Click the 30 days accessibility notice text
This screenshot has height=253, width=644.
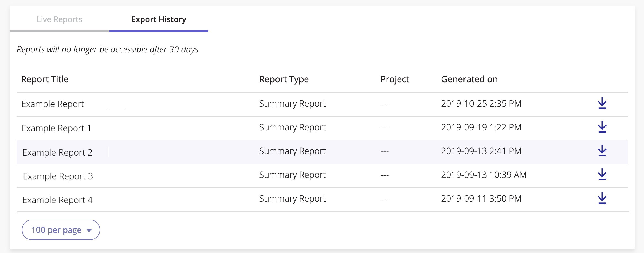pos(108,49)
